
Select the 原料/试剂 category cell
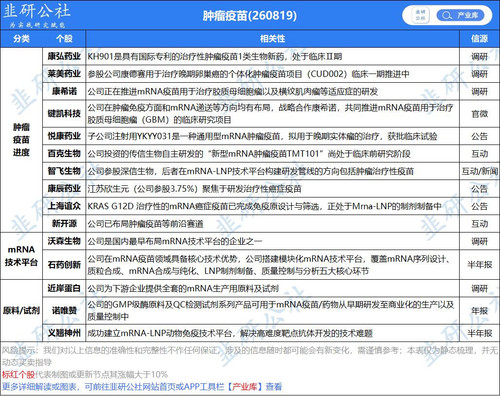coord(21,311)
